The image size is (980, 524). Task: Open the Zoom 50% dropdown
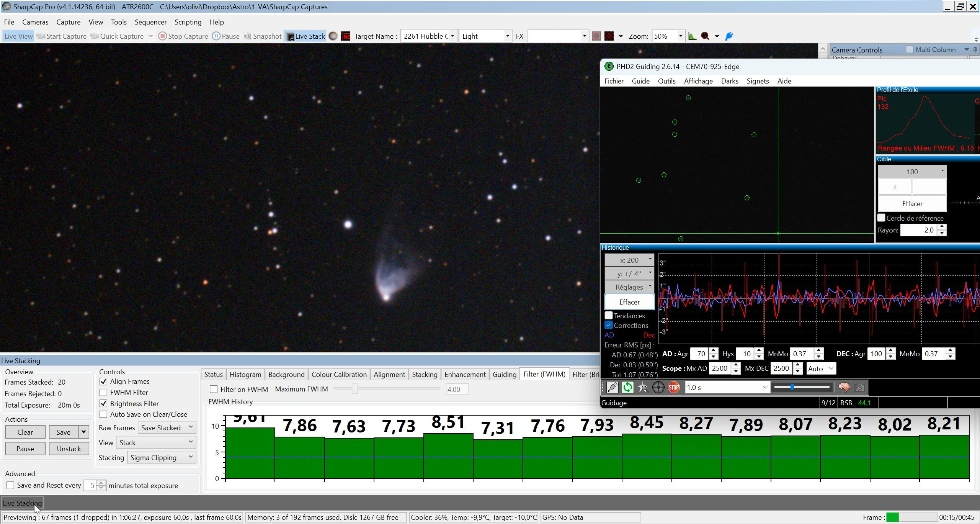668,36
